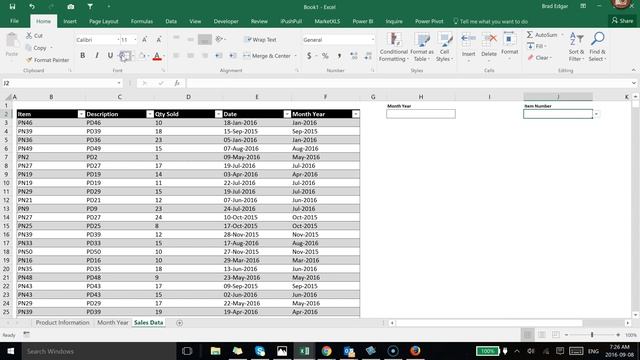Apply the red Font Color
This screenshot has height=360, width=640.
(157, 56)
